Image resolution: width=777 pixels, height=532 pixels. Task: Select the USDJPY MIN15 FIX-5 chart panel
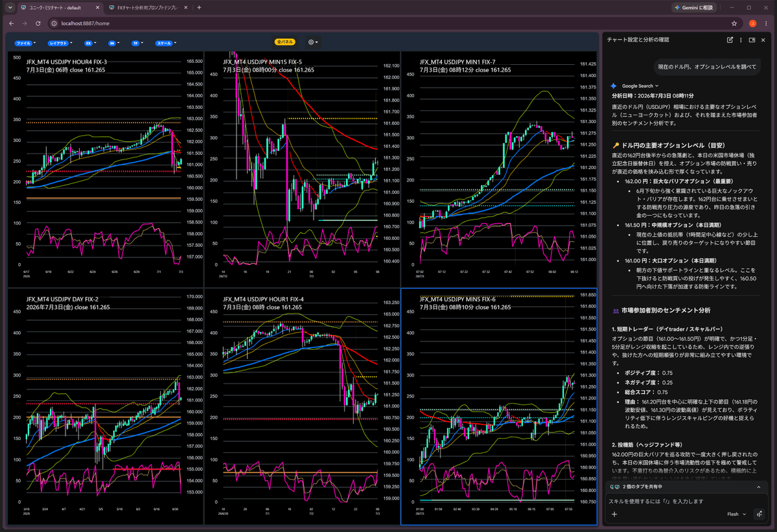point(302,169)
